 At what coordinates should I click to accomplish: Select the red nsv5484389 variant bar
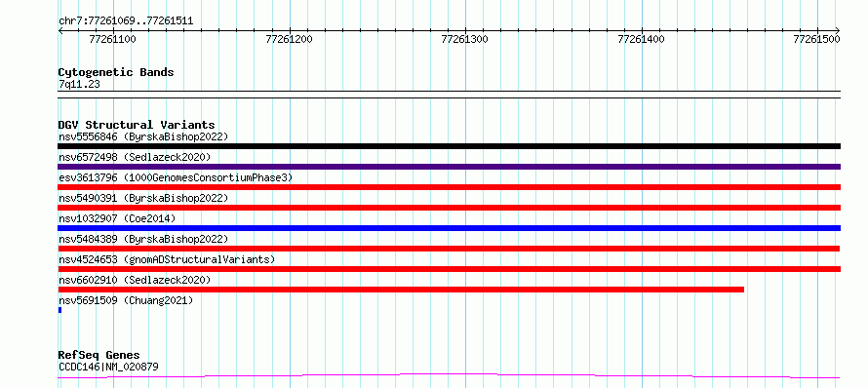(449, 249)
